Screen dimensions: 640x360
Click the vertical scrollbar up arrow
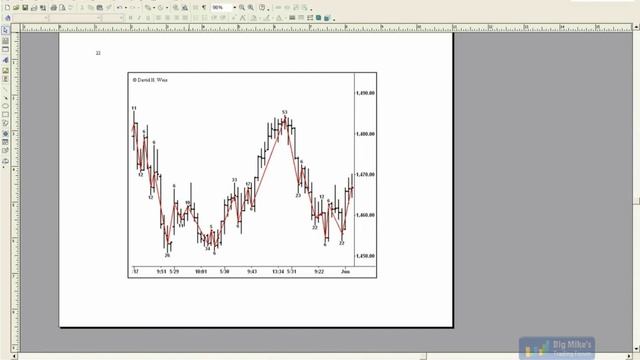pos(636,27)
